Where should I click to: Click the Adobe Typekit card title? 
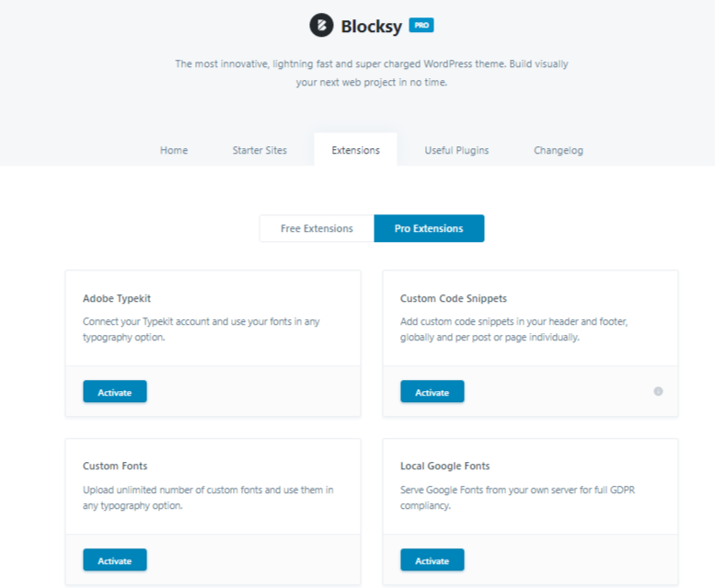tap(117, 298)
